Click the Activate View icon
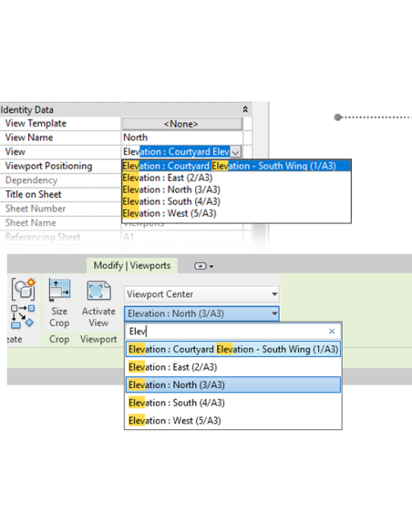The image size is (412, 532). [x=98, y=291]
